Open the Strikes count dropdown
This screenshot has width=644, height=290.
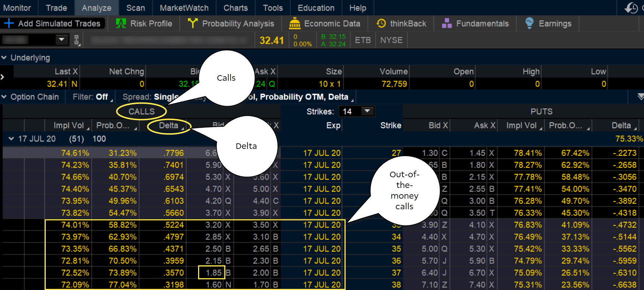coord(367,111)
